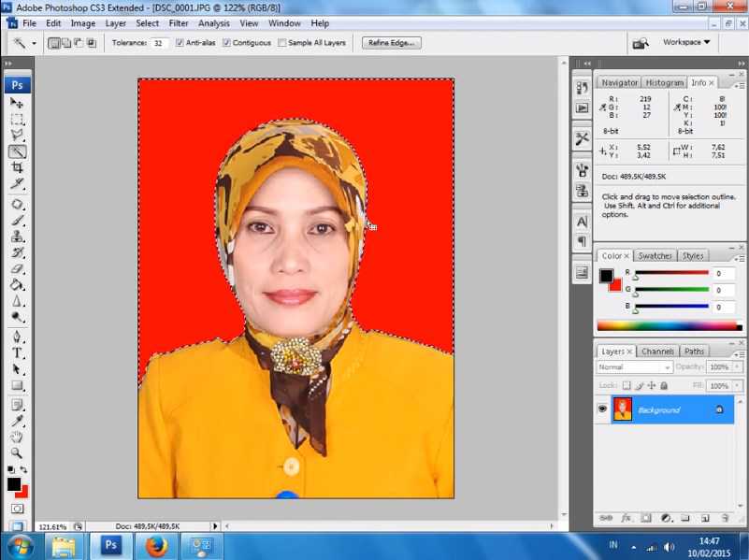Select the Blur tool
Image resolution: width=749 pixels, height=560 pixels.
click(x=17, y=301)
